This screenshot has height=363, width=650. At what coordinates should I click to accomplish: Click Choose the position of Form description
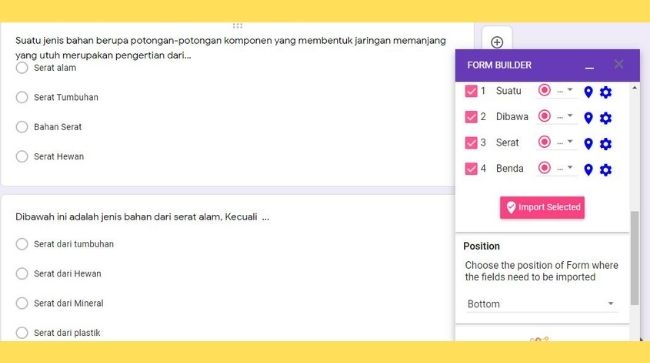tap(541, 271)
